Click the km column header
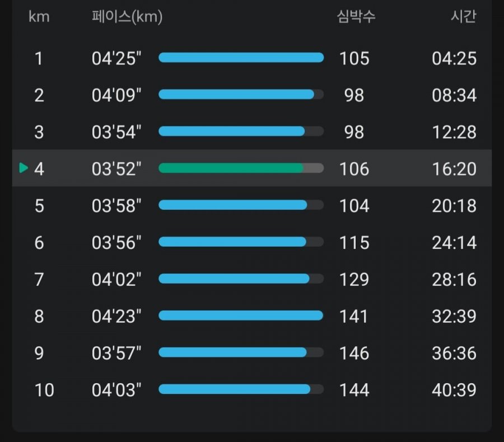The image size is (504, 442). pyautogui.click(x=39, y=17)
